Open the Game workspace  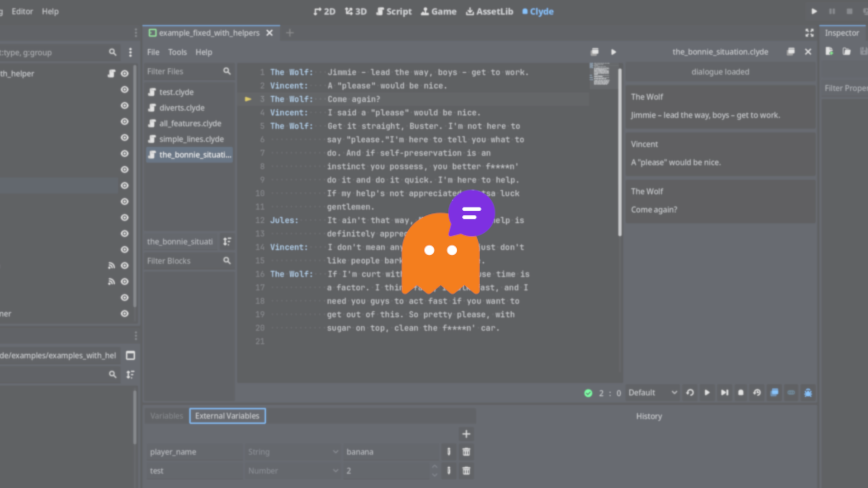[x=439, y=12]
